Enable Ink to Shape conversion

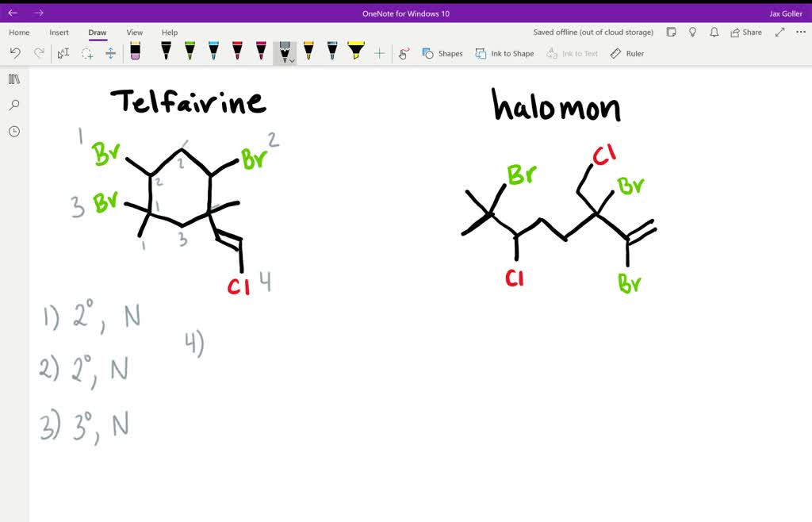click(x=504, y=53)
